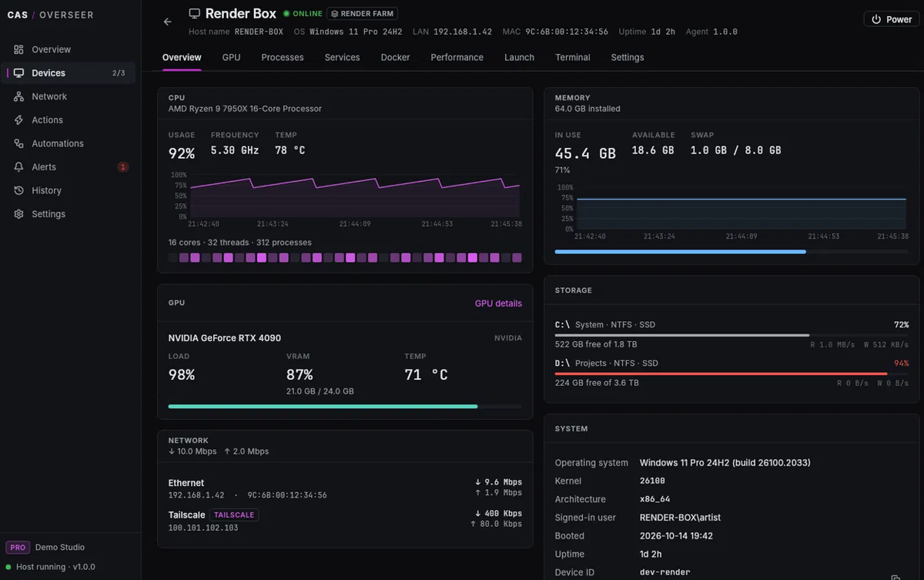Click the RENDER-BOX\artist signed-in user value
Screen dimensions: 924x580
tap(680, 518)
